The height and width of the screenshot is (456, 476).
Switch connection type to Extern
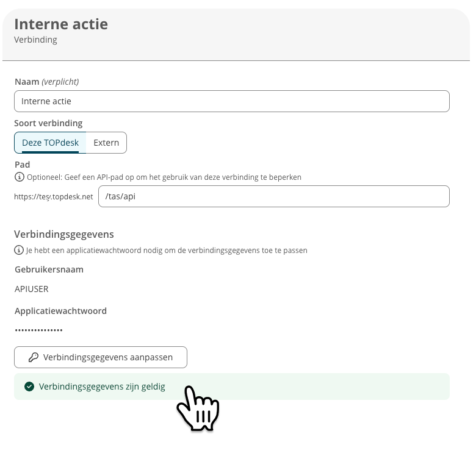click(x=106, y=143)
